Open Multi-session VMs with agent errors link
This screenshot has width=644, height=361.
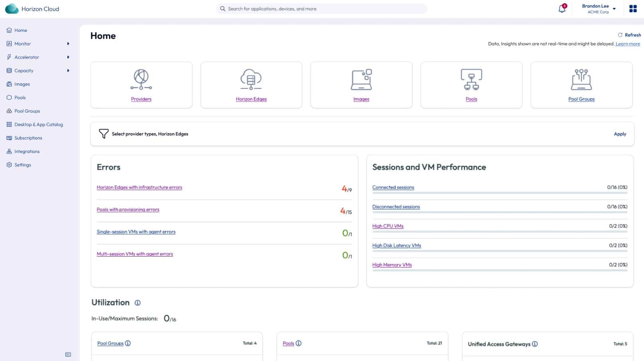pyautogui.click(x=135, y=254)
